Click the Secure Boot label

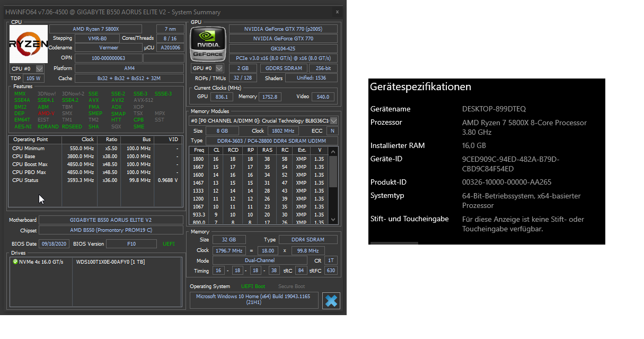pyautogui.click(x=291, y=286)
